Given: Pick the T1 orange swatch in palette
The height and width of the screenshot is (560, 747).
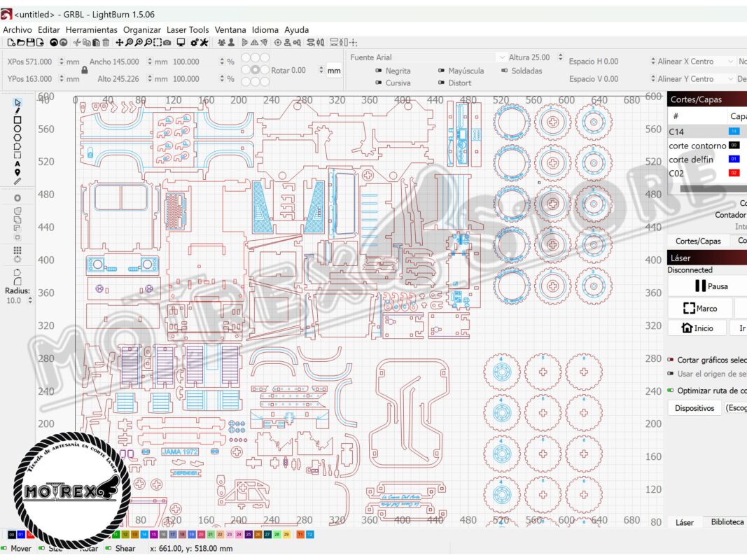Looking at the screenshot, I should (301, 535).
